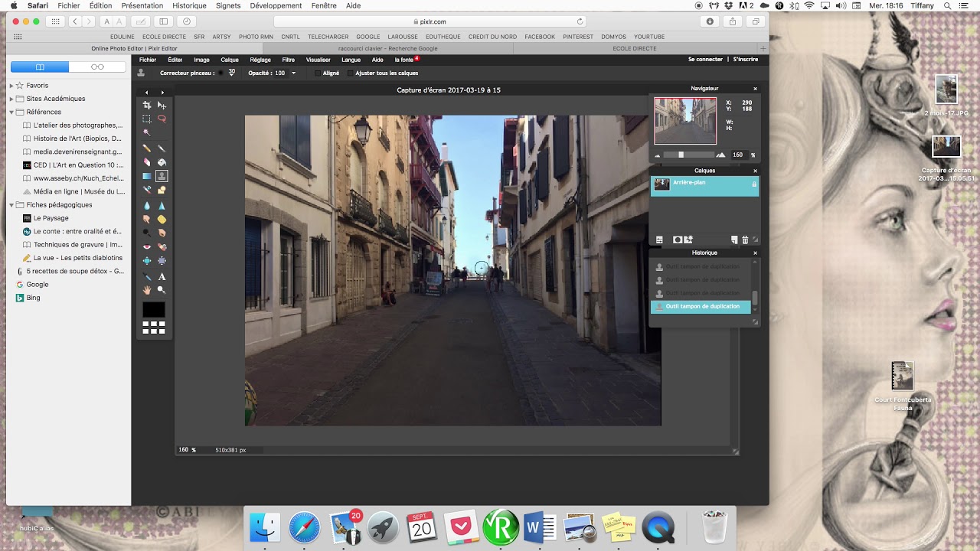This screenshot has height=551, width=980.
Task: Open Microsoft Word from the Dock
Action: [541, 527]
